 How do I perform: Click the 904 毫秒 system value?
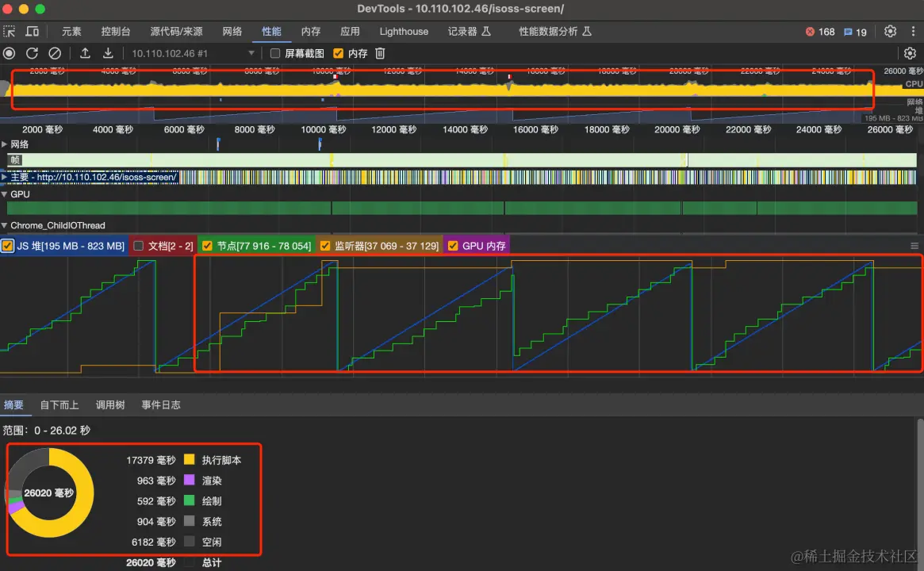[x=156, y=522]
